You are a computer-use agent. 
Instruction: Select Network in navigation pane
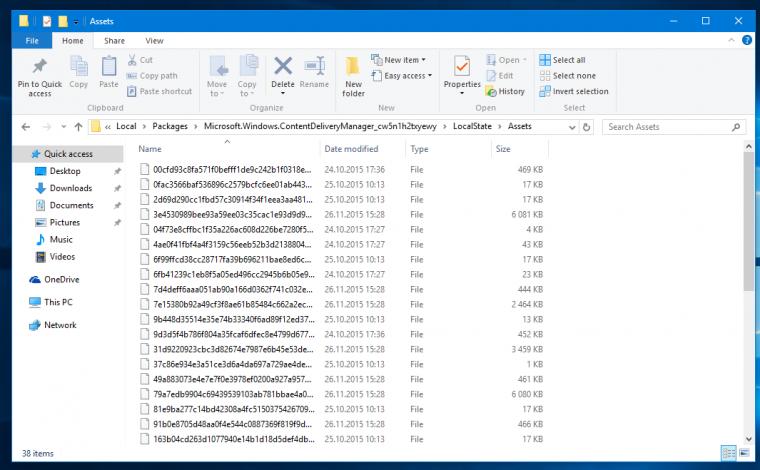coord(60,325)
